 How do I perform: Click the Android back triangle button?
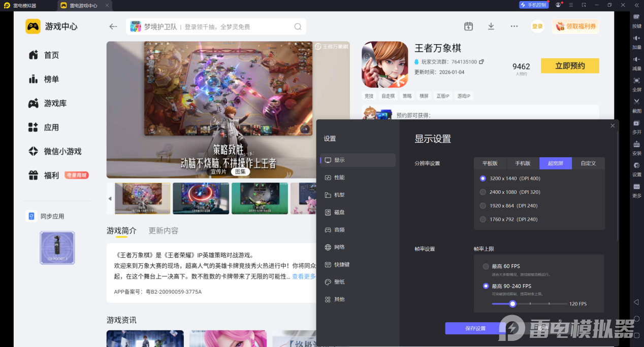coord(636,302)
